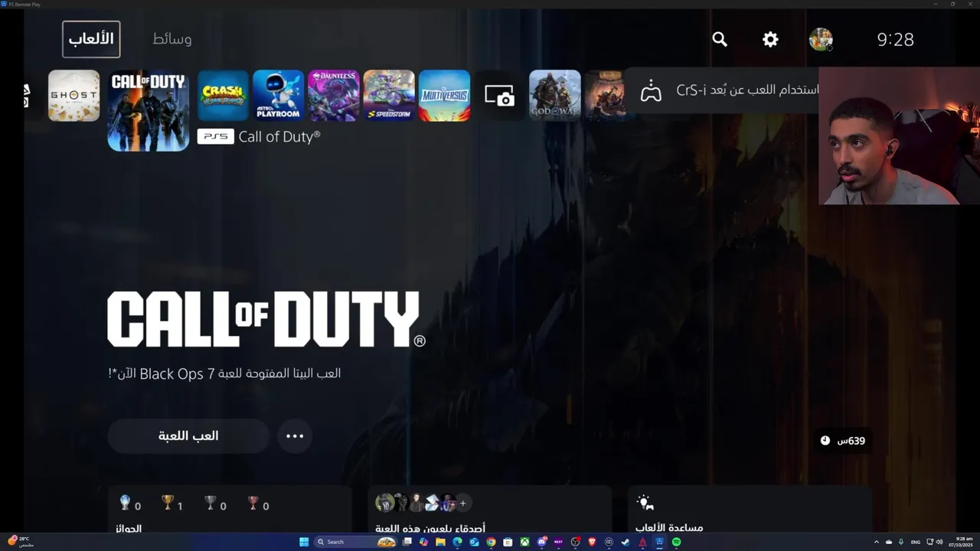
Task: Click the plus icon beside friend avatars
Action: coord(462,503)
